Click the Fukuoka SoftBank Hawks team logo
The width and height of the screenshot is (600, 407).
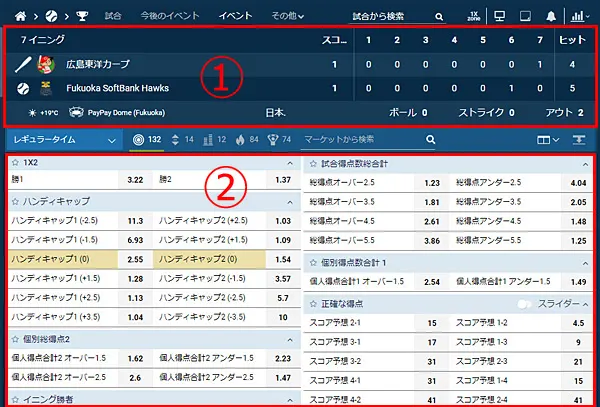(x=46, y=88)
